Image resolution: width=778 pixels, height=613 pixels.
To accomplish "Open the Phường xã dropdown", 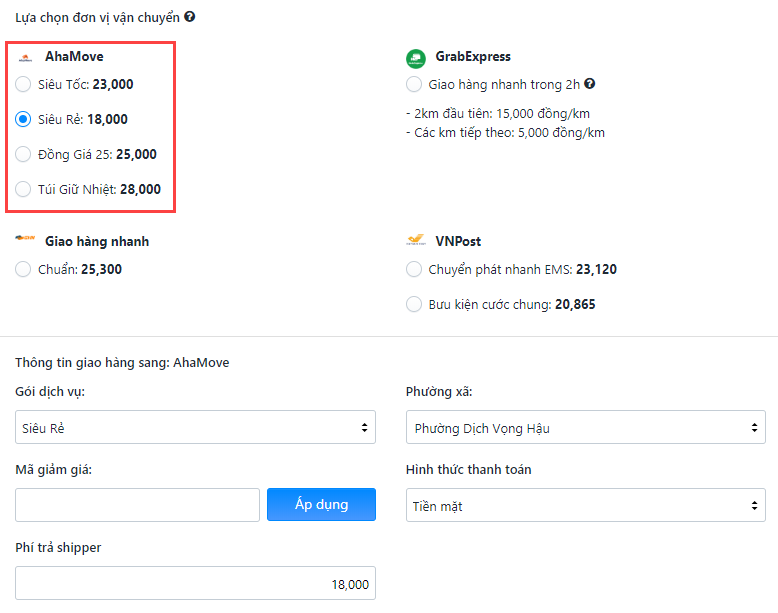I will [x=585, y=427].
